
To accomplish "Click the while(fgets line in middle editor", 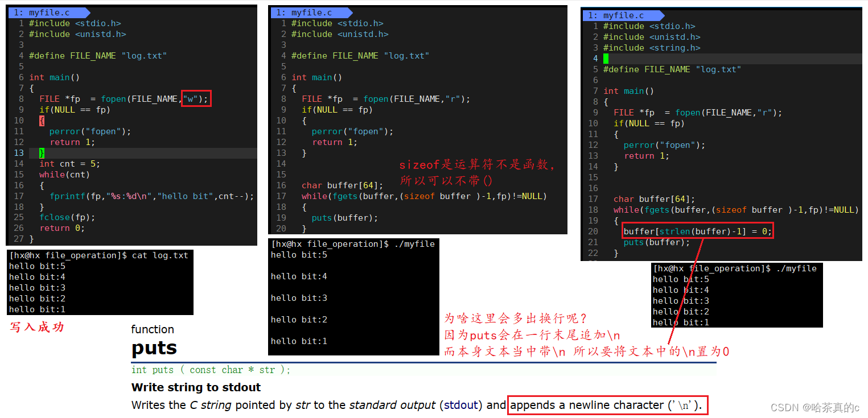I will point(424,196).
